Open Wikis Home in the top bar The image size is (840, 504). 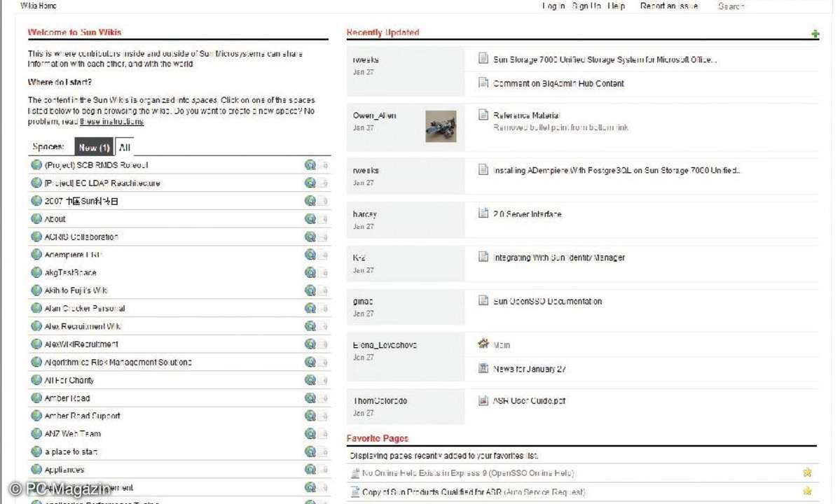(x=39, y=6)
